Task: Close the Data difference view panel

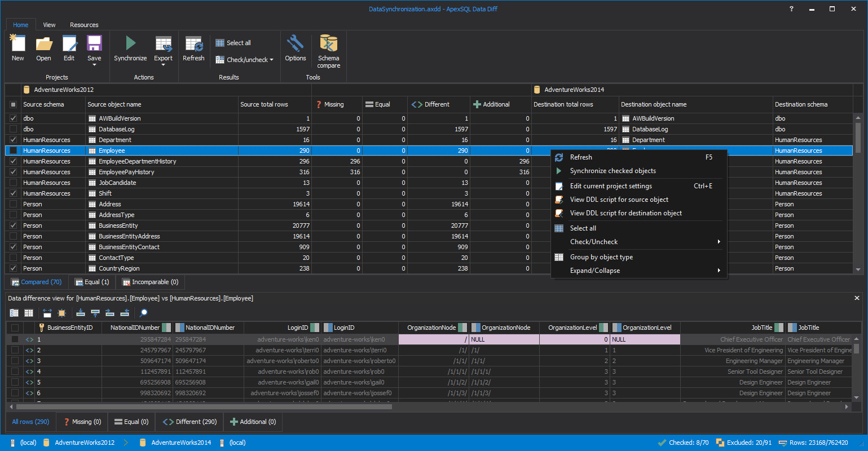Action: pos(857,298)
